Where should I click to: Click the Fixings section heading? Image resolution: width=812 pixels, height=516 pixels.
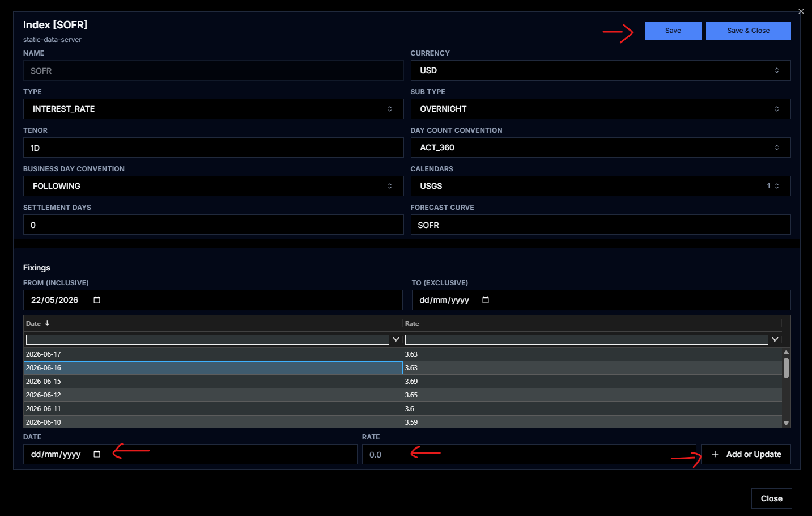(37, 268)
